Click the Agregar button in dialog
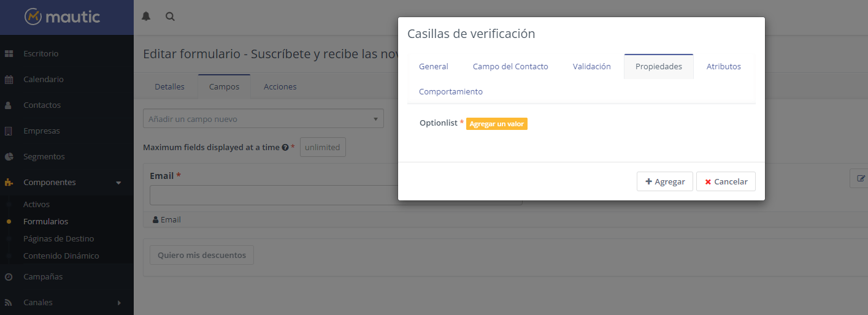Viewport: 868px width, 315px height. coord(665,181)
